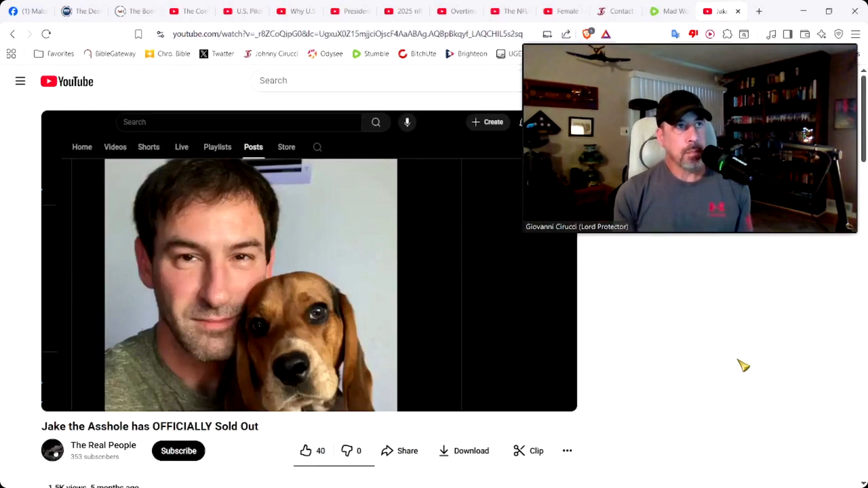Click the Share button
The height and width of the screenshot is (488, 868).
[399, 451]
